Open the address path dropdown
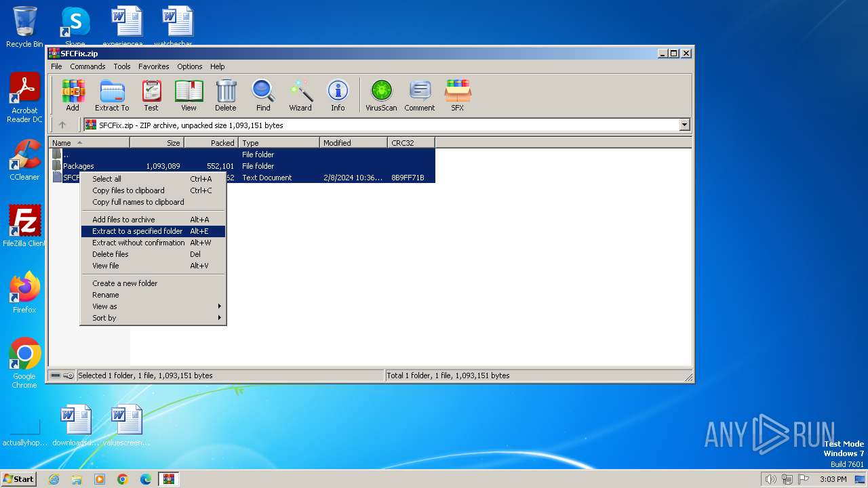The image size is (868, 488). (x=684, y=125)
